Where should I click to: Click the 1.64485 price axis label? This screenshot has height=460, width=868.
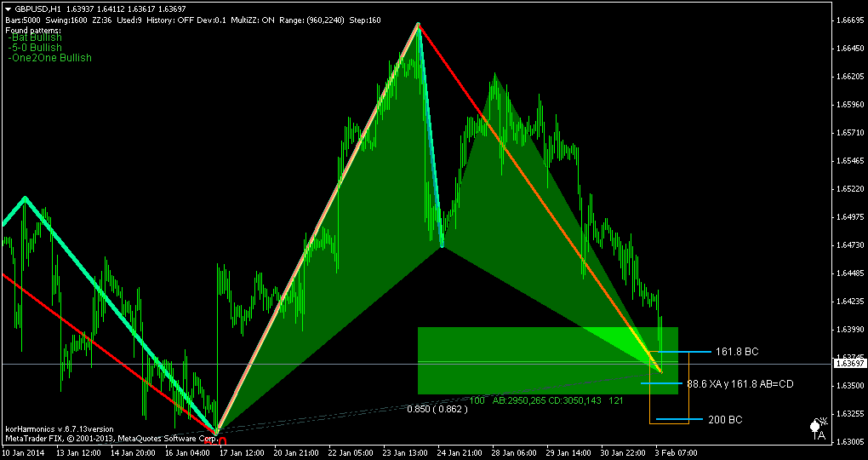[x=851, y=273]
